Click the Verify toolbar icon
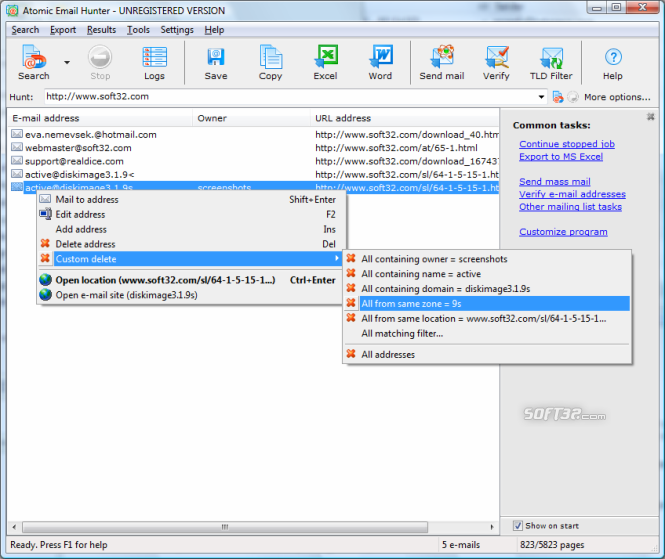 coord(496,62)
